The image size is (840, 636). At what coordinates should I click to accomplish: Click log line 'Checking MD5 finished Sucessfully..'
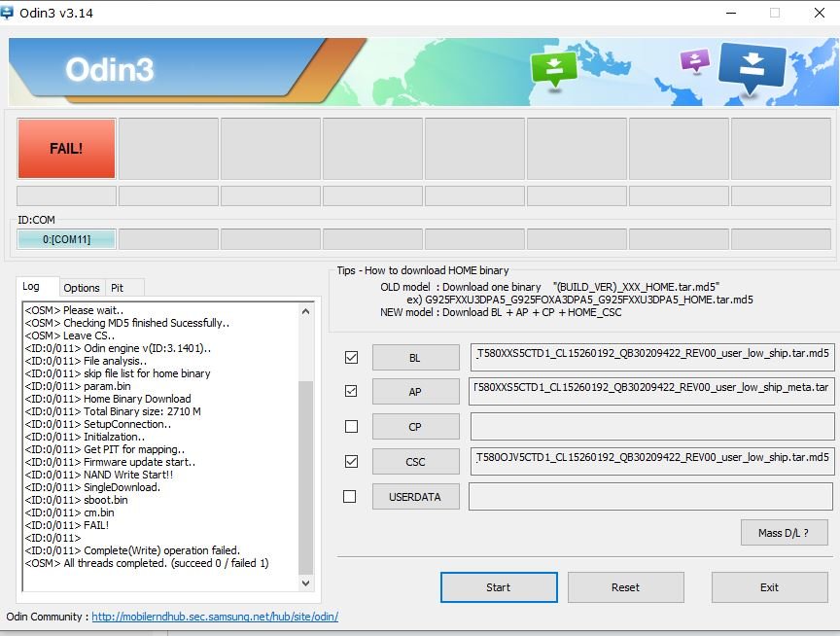pyautogui.click(x=127, y=323)
